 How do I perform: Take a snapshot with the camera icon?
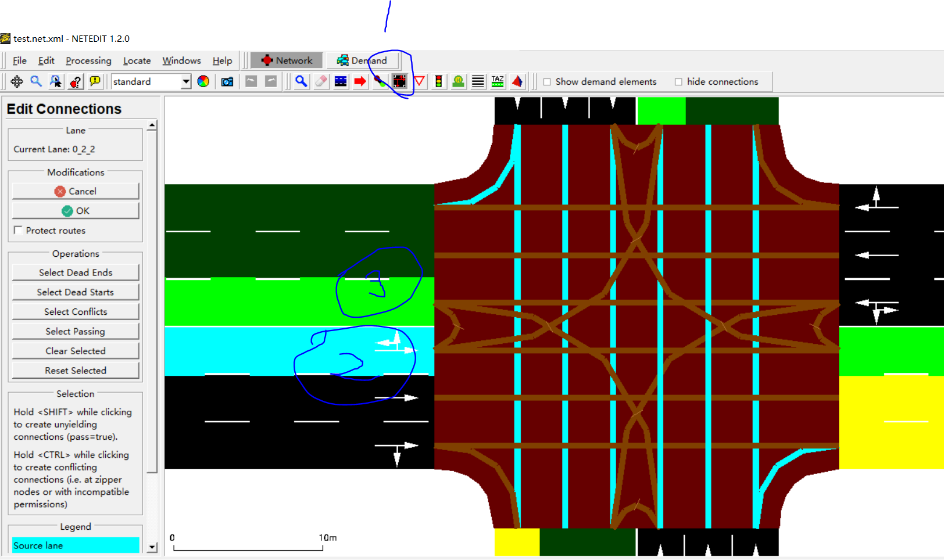point(227,81)
